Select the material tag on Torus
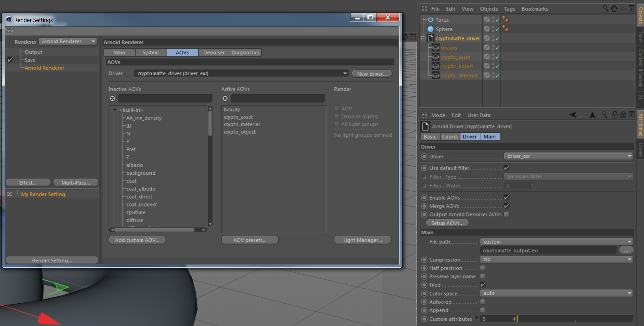Viewport: 644px width, 326px height. [x=506, y=19]
